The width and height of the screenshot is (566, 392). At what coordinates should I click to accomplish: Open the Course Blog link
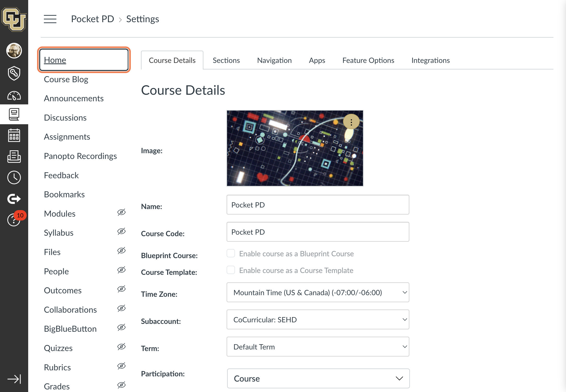66,79
